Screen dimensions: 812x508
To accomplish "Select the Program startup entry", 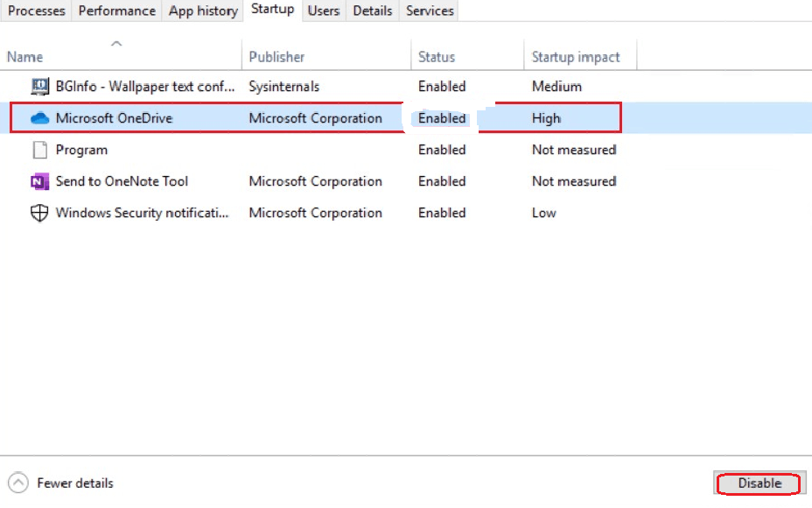I will click(x=406, y=150).
